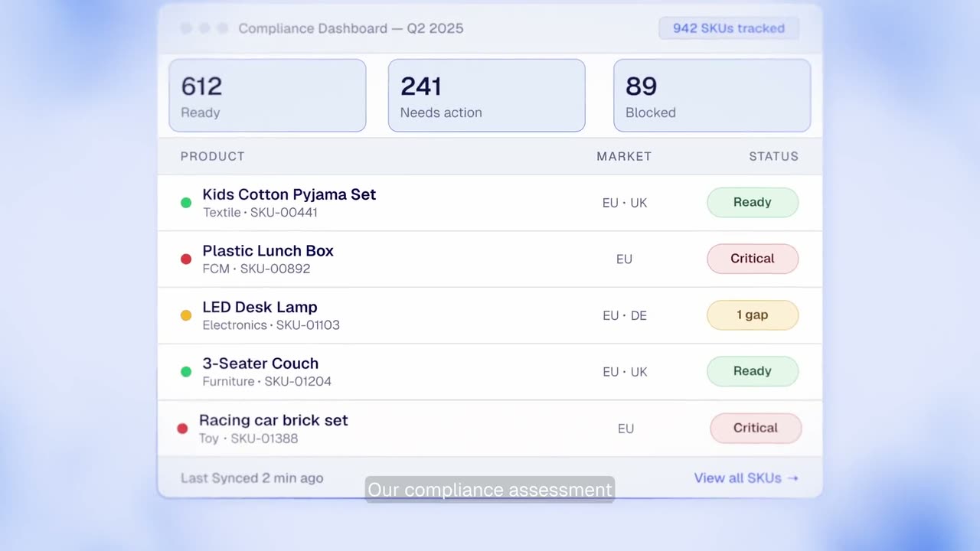
Task: Click the 1 gap badge on LED Desk Lamp
Action: pos(753,315)
